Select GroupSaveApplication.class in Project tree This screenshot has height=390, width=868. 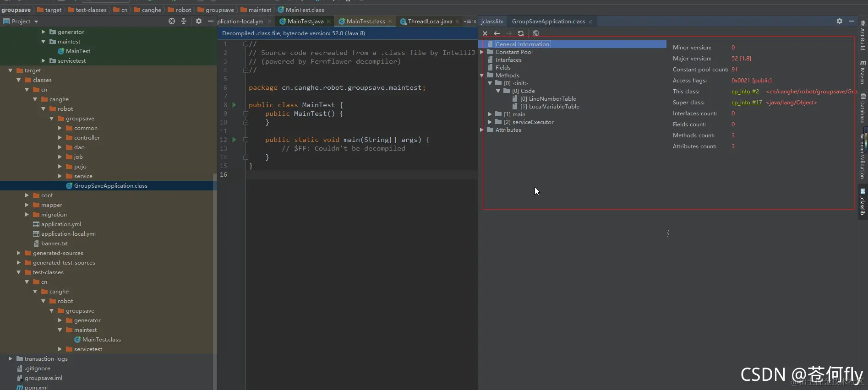point(110,186)
